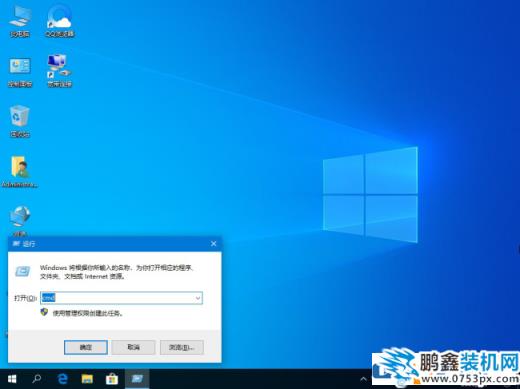Open Microsoft Store from taskbar

112,379
